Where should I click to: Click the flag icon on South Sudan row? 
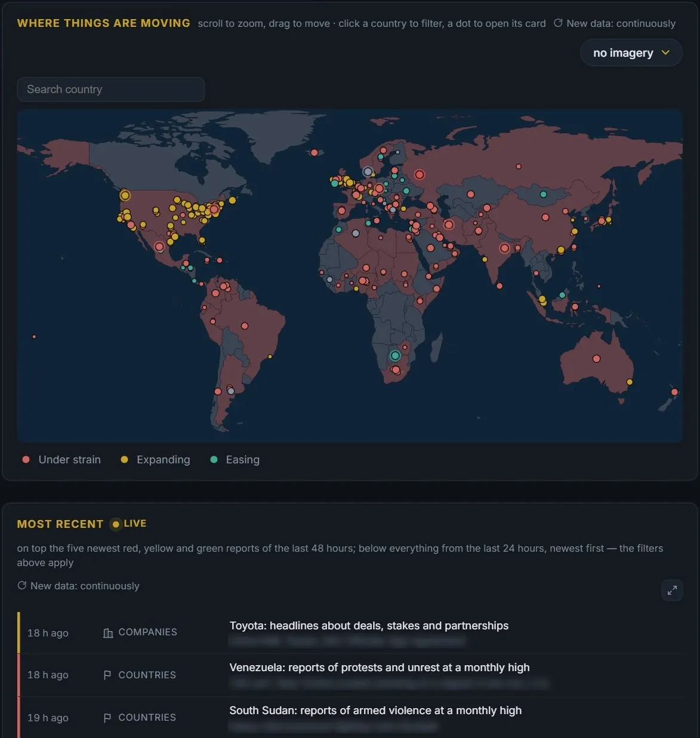(107, 718)
